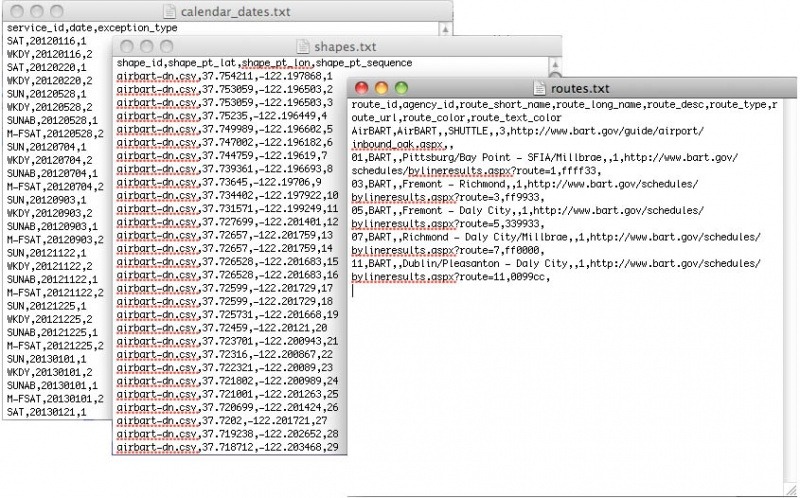Select the routes.txt window title
800x498 pixels.
coord(580,89)
